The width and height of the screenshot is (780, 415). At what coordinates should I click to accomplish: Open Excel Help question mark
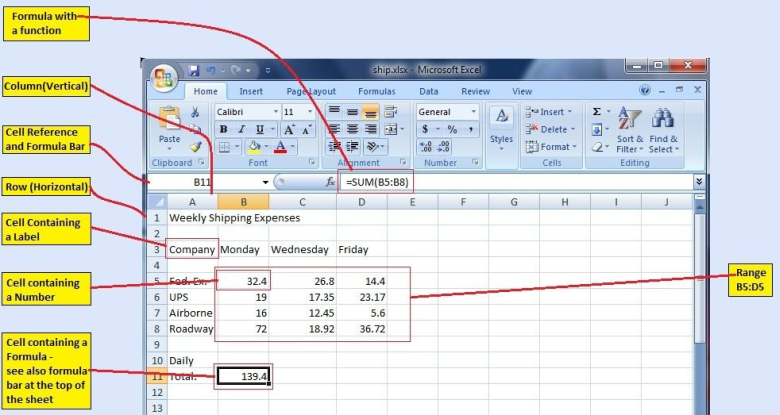coord(645,90)
